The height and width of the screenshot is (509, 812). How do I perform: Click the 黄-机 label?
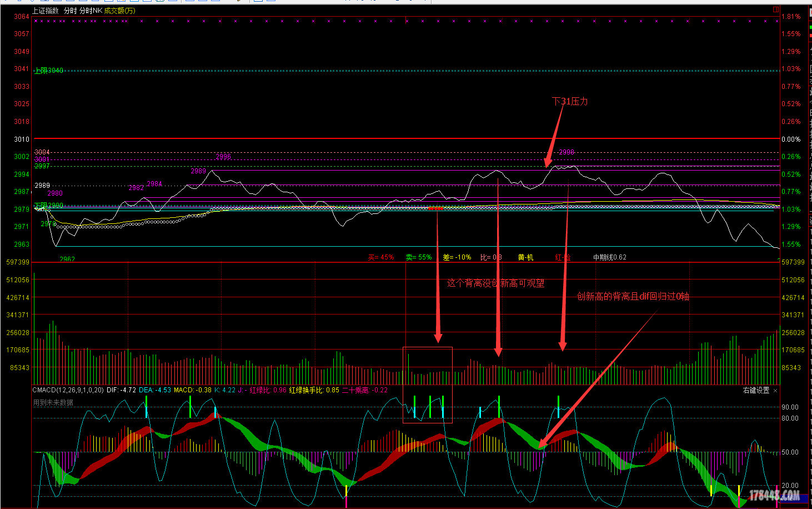pos(525,257)
